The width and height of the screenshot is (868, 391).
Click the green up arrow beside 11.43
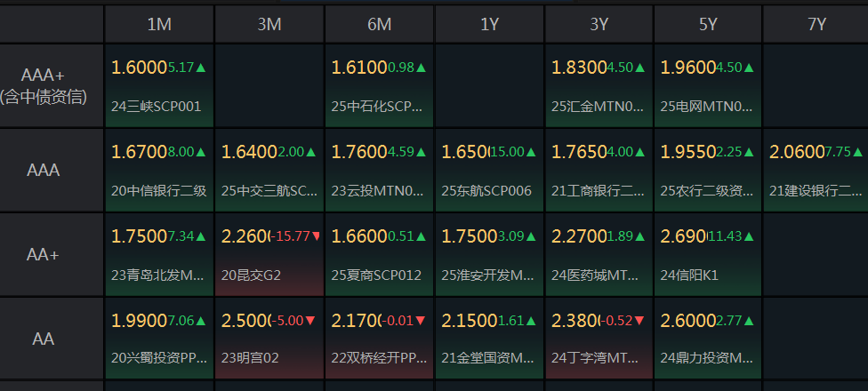pyautogui.click(x=749, y=236)
